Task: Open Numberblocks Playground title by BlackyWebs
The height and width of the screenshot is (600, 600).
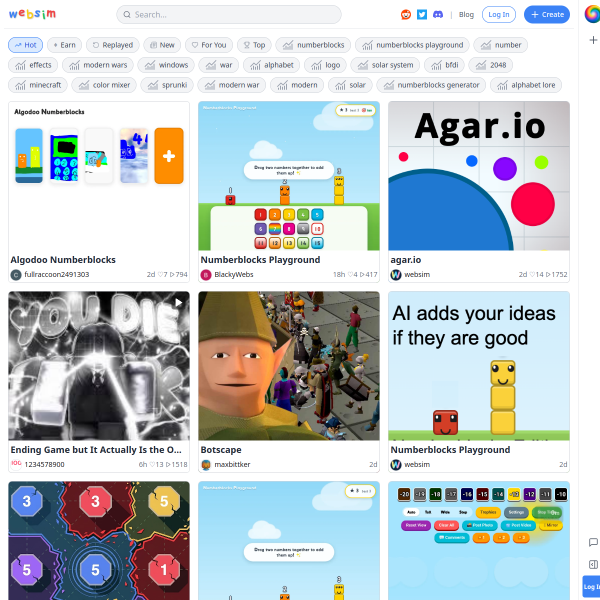Action: click(260, 260)
